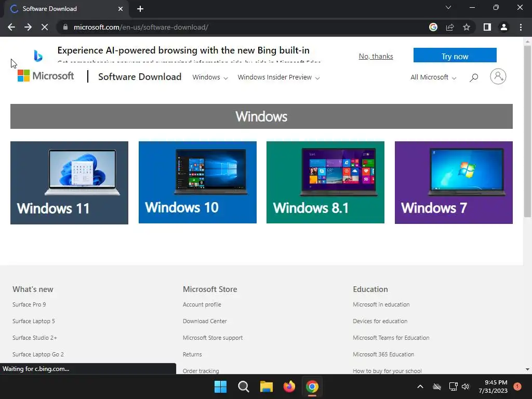Open the Windows 8.1 download tile

[x=325, y=182]
